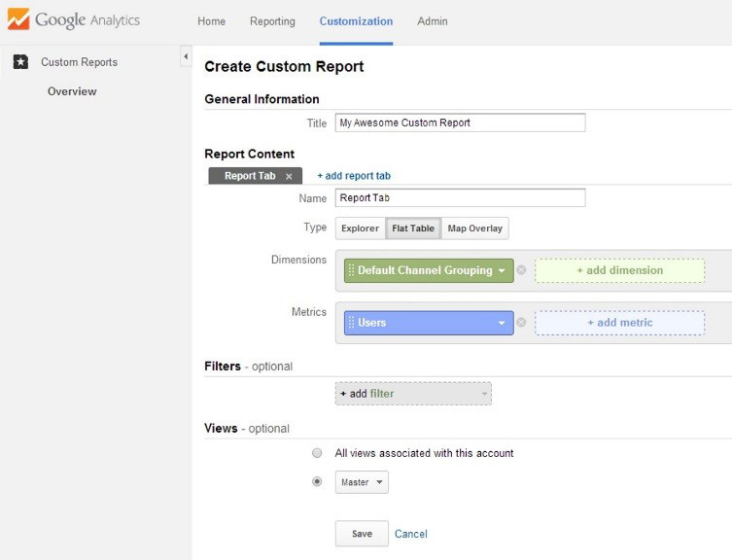The width and height of the screenshot is (732, 560).
Task: Choose the Map Overlay report type
Action: (x=474, y=228)
